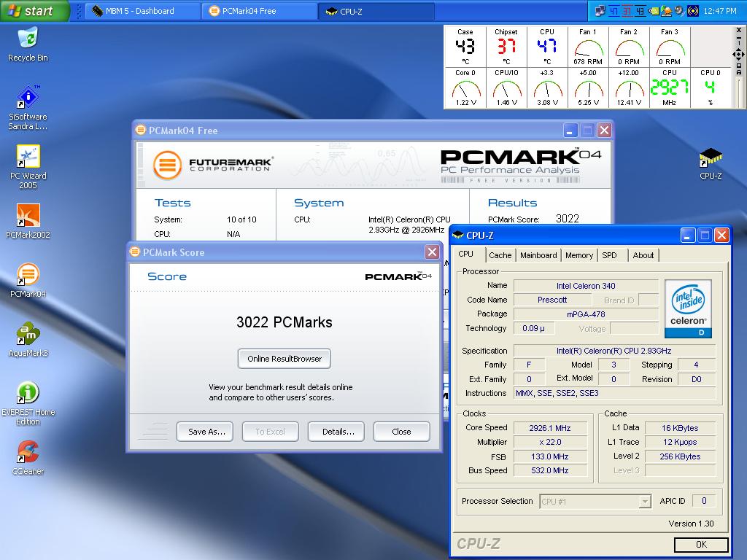The height and width of the screenshot is (560, 747).
Task: Click the To Excel button
Action: (270, 432)
